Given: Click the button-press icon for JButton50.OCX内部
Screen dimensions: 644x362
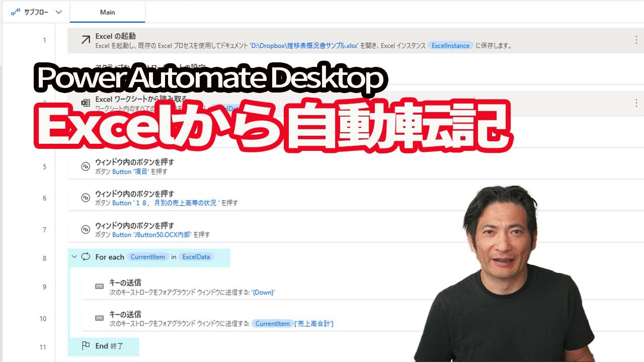Looking at the screenshot, I should [x=86, y=230].
